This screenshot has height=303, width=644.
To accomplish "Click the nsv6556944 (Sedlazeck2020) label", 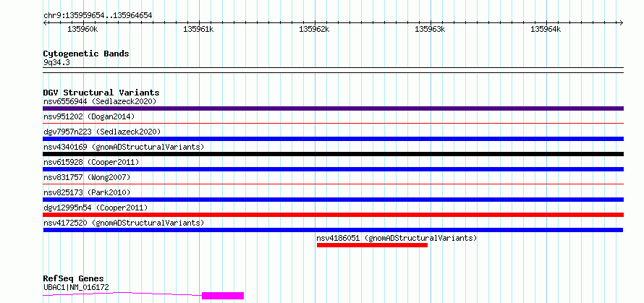I will (100, 101).
